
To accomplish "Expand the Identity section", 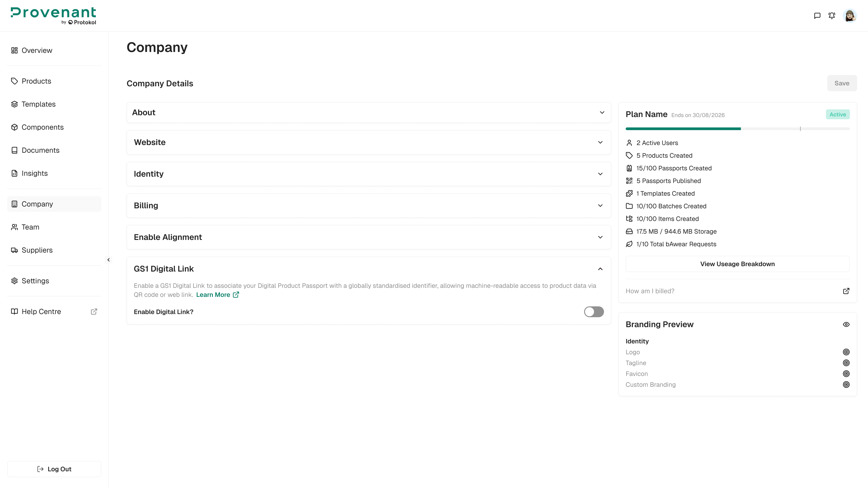I will [369, 174].
